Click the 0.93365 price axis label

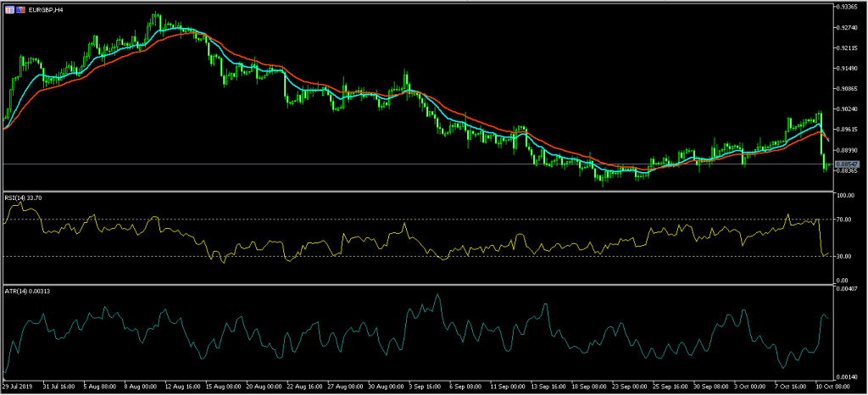(848, 7)
